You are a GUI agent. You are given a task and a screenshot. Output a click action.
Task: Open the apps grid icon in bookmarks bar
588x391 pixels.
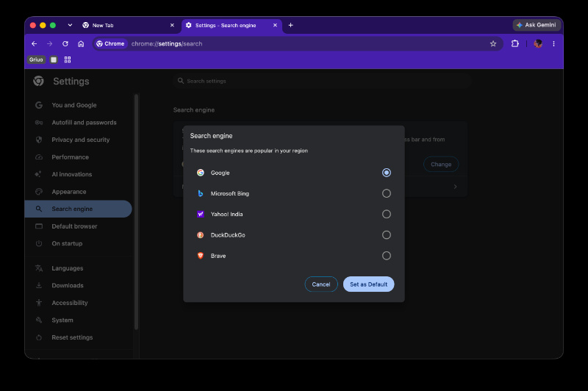(x=68, y=60)
